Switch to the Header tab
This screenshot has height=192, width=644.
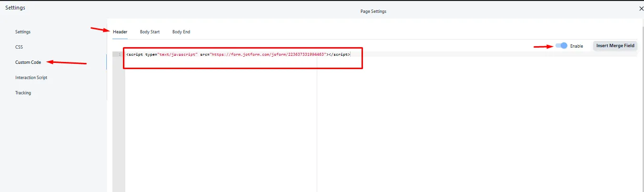click(x=120, y=32)
